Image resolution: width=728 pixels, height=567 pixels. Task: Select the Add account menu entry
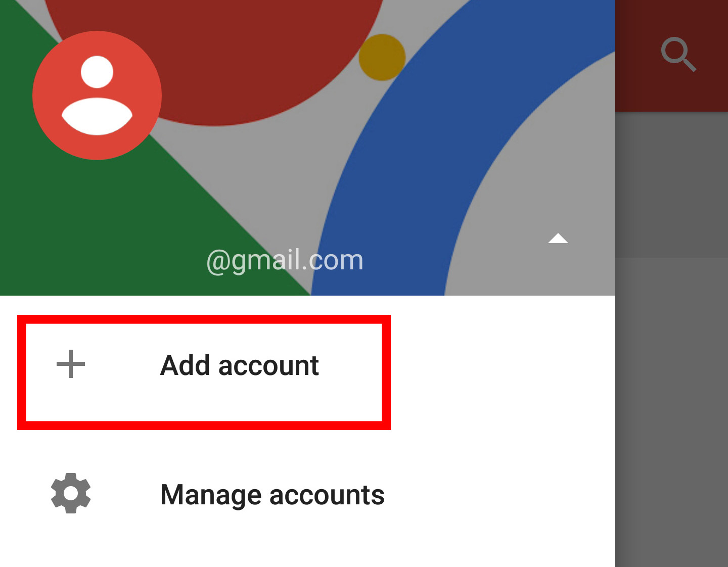[204, 372]
